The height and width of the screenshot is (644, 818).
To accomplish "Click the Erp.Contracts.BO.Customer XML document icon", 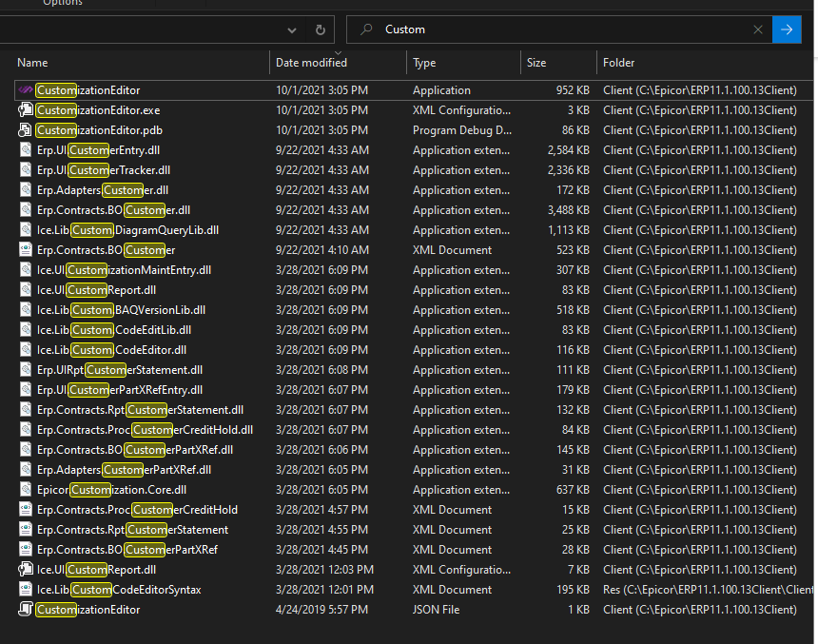I will pyautogui.click(x=26, y=250).
